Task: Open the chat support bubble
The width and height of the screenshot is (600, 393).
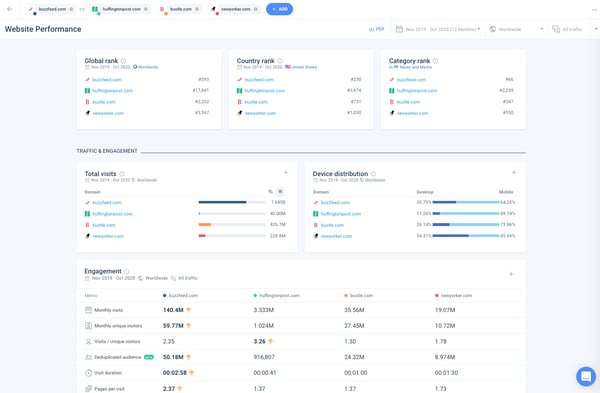Action: tap(586, 377)
